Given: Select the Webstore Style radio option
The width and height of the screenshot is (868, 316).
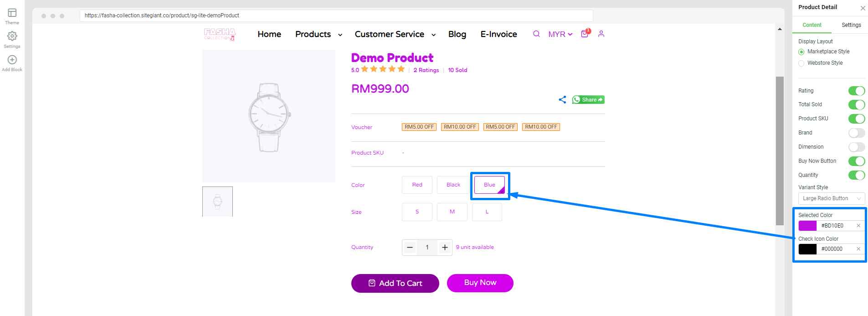Looking at the screenshot, I should (801, 63).
